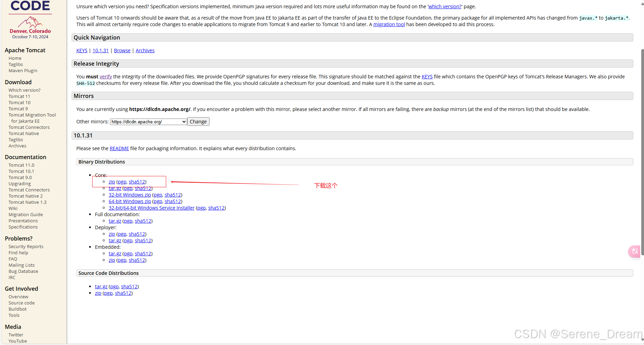Open Tomcat 11.0 documentation

pyautogui.click(x=21, y=165)
